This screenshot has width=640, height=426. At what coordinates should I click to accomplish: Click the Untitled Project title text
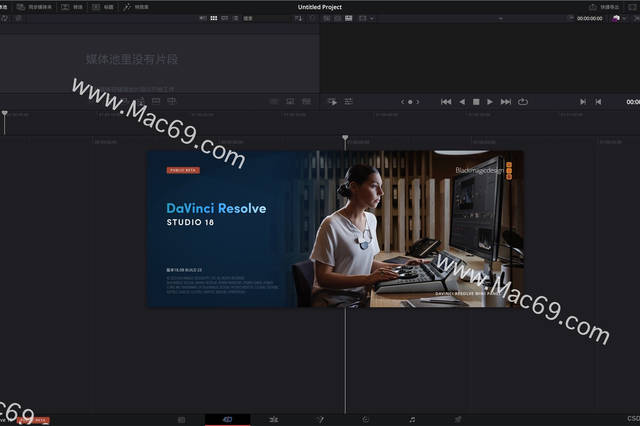pos(320,7)
